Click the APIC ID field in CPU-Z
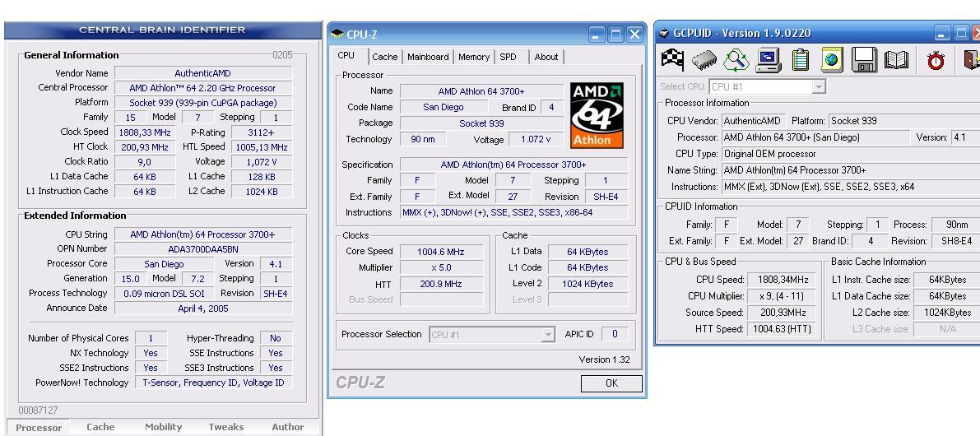The width and height of the screenshot is (980, 436). point(615,334)
